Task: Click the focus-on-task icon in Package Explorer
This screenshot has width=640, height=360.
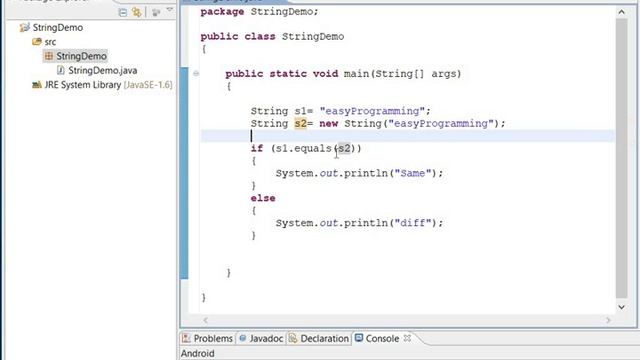Action: [x=156, y=13]
